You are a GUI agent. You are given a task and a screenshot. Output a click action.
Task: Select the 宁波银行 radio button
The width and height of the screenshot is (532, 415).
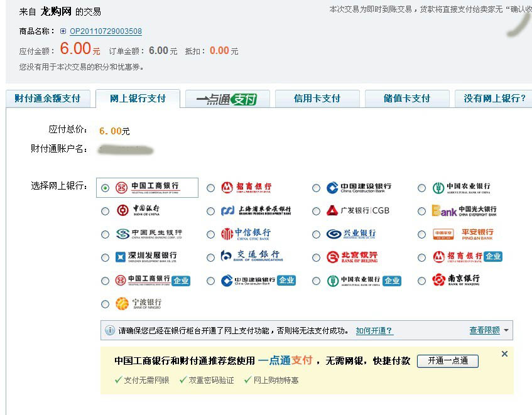pos(105,304)
